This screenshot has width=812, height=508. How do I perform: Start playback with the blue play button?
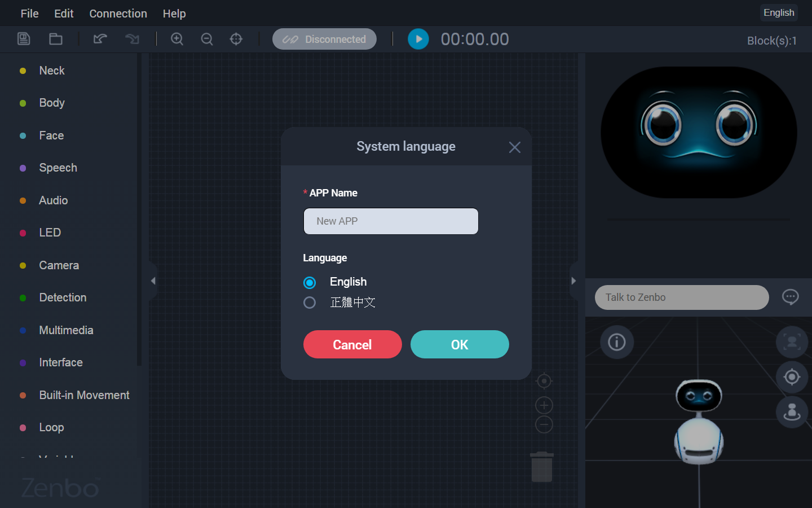[418, 39]
